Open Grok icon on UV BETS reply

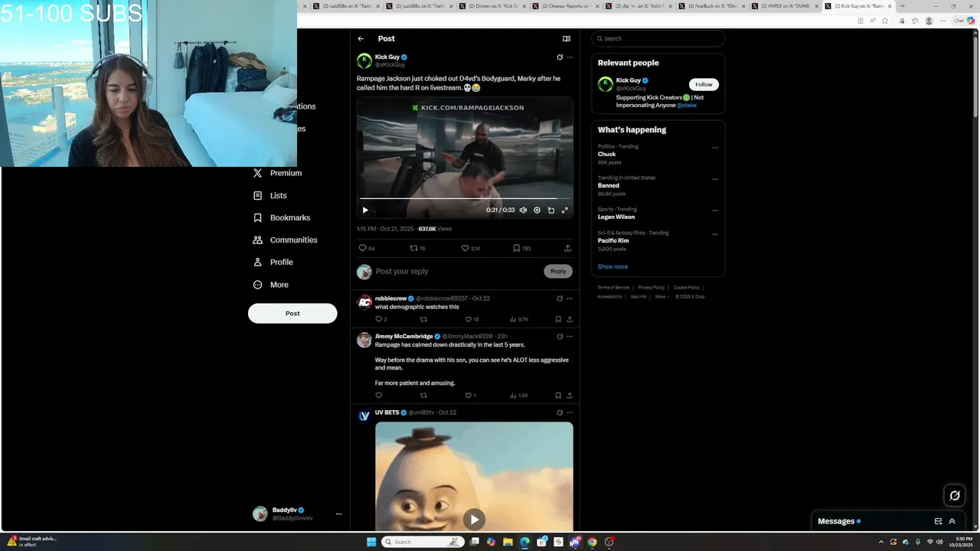(560, 412)
